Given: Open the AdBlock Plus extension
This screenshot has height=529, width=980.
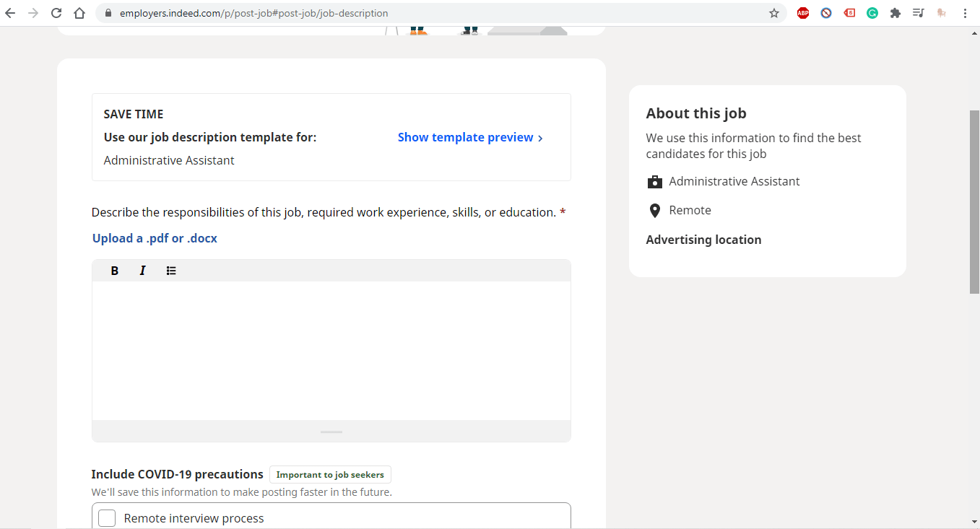Looking at the screenshot, I should (x=802, y=13).
